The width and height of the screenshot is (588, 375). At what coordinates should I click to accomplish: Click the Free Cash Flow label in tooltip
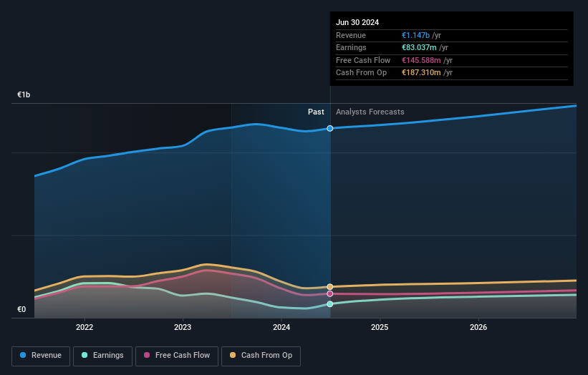tap(363, 60)
